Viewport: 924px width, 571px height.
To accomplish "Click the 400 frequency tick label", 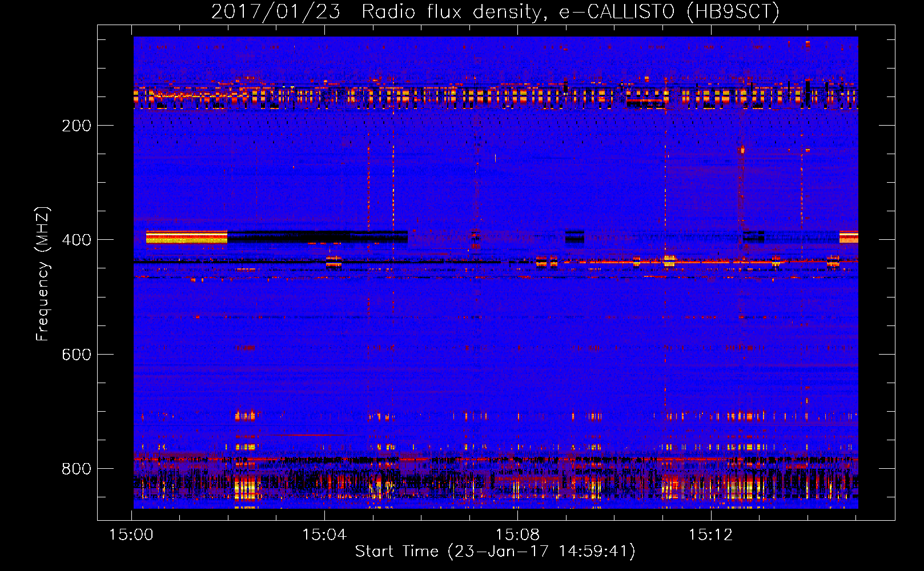I will click(77, 240).
